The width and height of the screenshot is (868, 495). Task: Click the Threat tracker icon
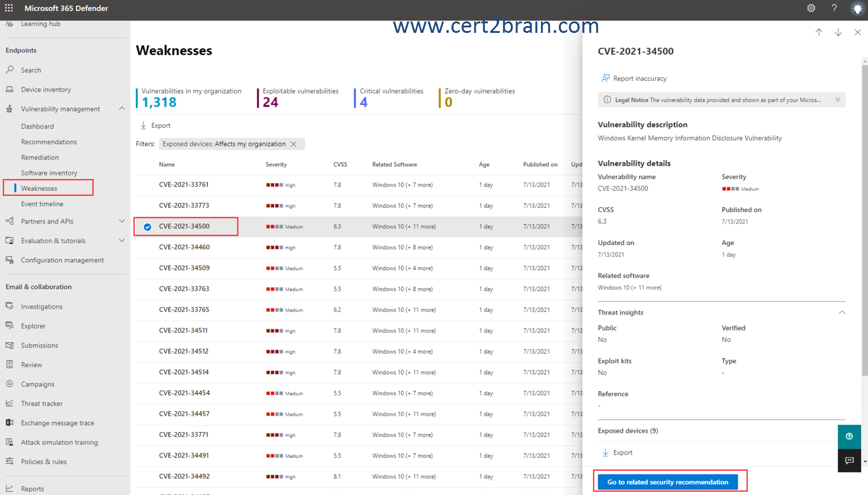[x=10, y=403]
